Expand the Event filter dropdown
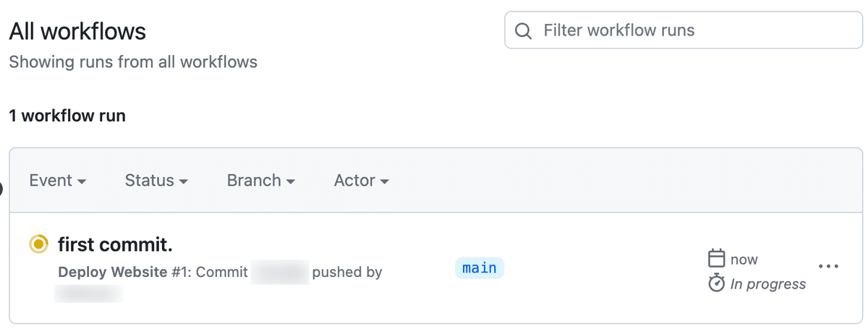The width and height of the screenshot is (868, 329). tap(58, 181)
